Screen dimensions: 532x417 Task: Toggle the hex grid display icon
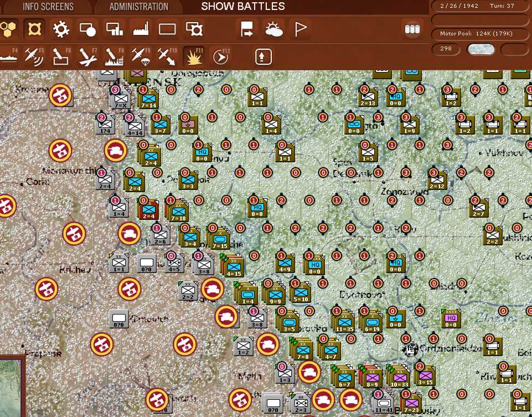pyautogui.click(x=8, y=29)
